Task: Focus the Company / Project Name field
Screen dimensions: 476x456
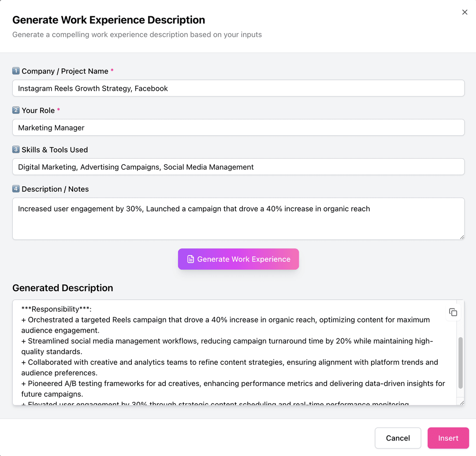Action: 238,88
